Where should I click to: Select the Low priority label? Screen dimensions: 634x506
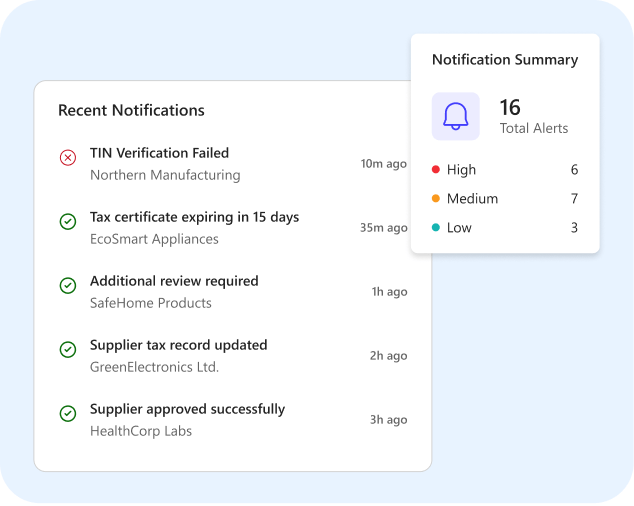tap(459, 228)
